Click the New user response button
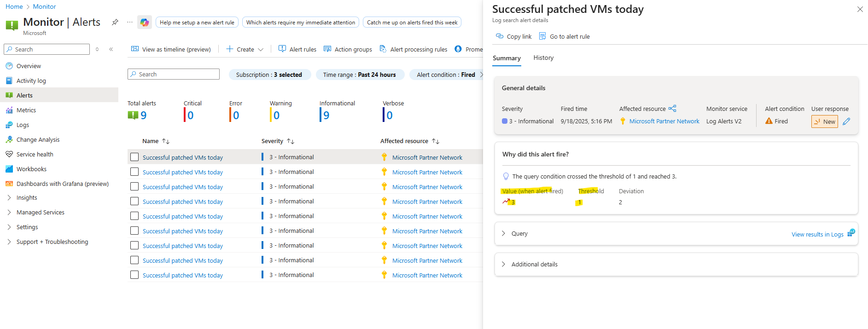The image size is (868, 329). 824,121
